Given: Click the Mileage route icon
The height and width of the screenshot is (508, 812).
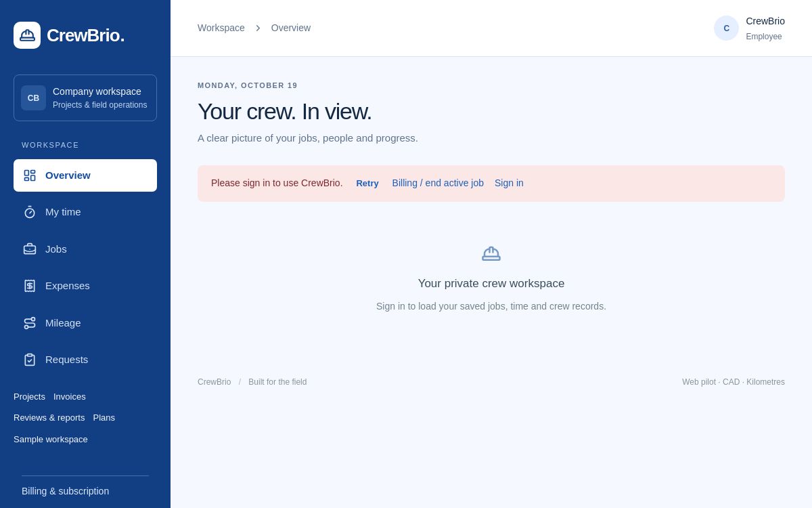Looking at the screenshot, I should (x=30, y=322).
